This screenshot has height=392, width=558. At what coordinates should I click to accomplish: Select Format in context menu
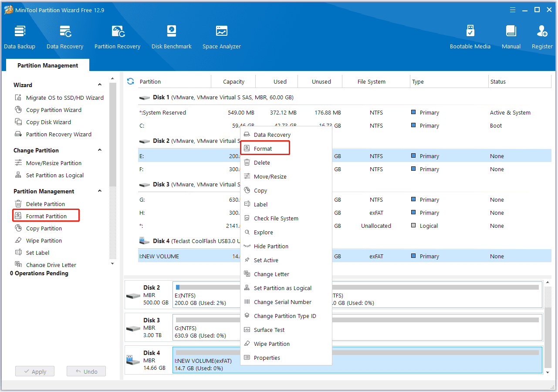tap(286, 149)
